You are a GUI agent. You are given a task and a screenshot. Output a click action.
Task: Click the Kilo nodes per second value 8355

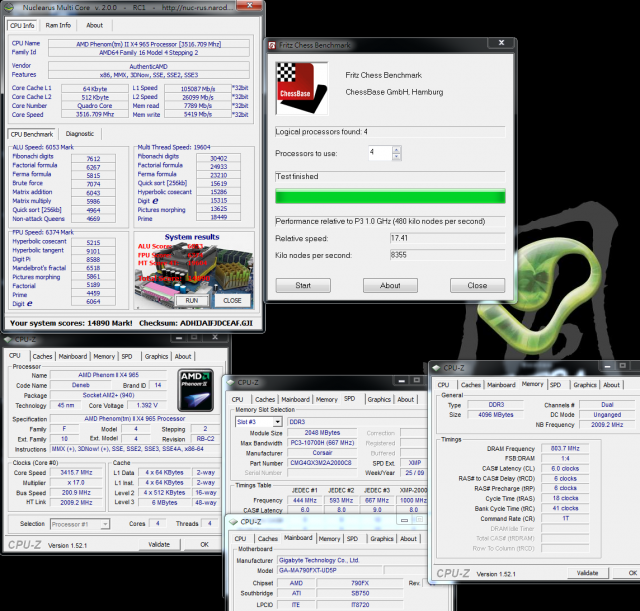coord(448,255)
